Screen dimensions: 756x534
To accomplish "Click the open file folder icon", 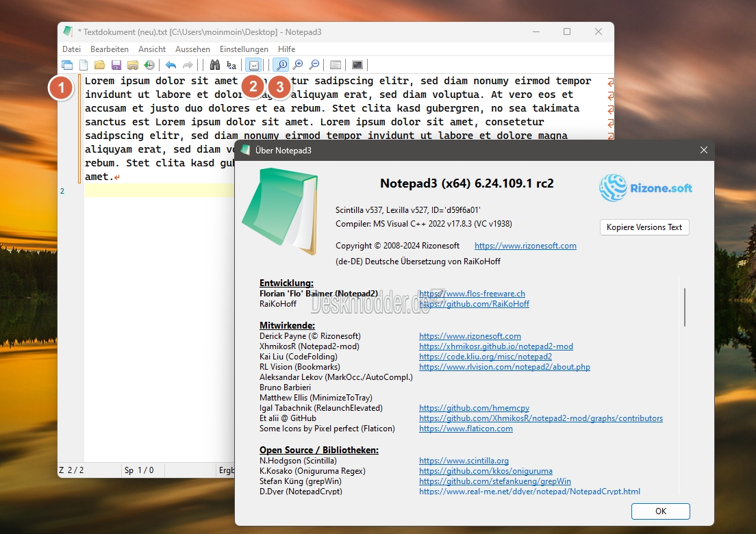I will (100, 64).
